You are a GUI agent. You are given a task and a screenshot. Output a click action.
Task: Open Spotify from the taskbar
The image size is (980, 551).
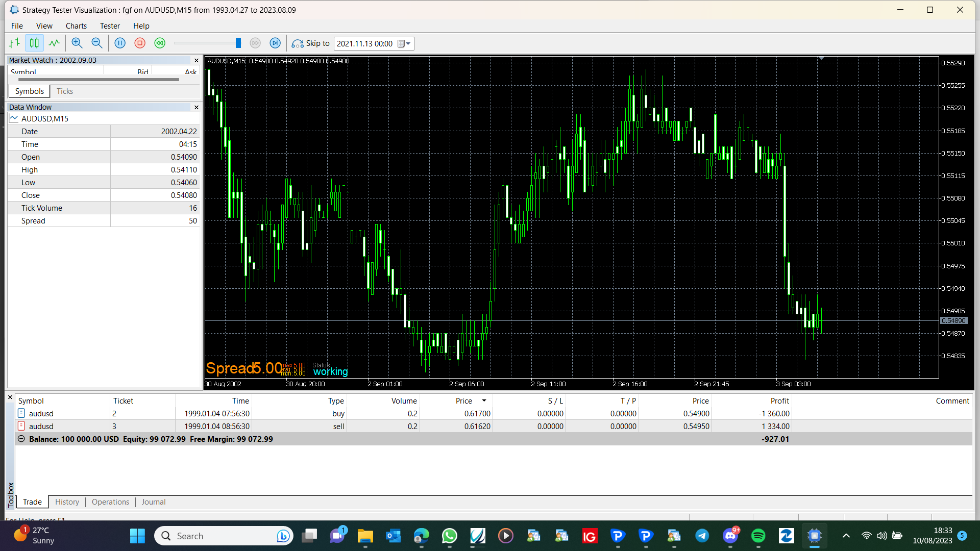click(758, 536)
